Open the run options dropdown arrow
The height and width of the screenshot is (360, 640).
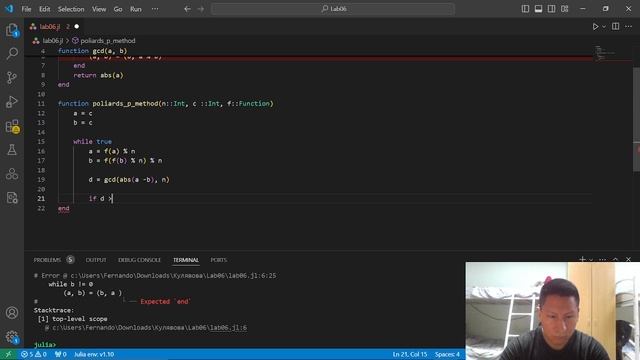click(x=604, y=27)
